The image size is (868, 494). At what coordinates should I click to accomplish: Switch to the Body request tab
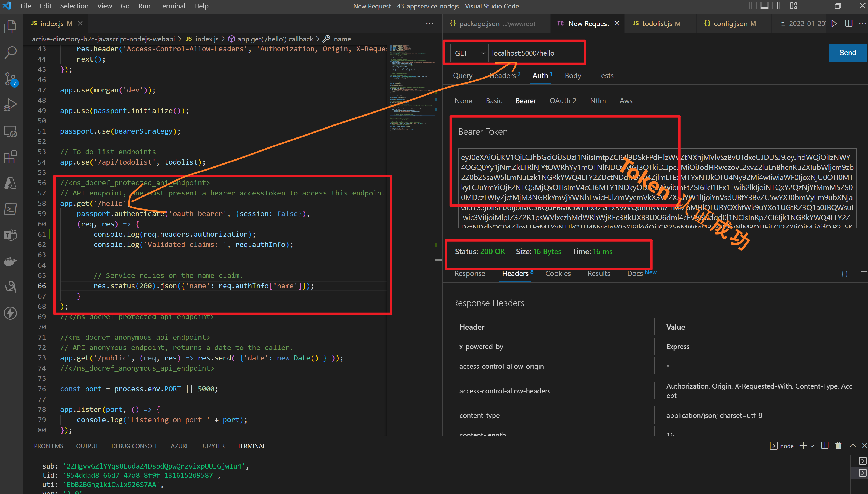pyautogui.click(x=573, y=76)
